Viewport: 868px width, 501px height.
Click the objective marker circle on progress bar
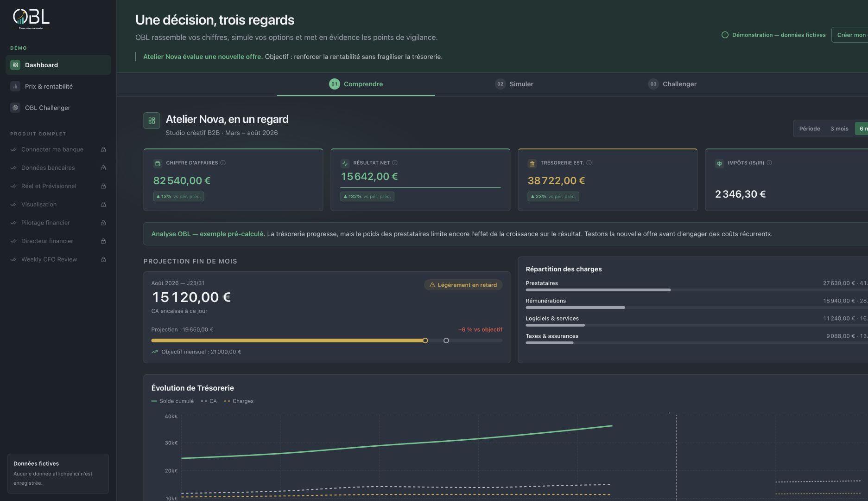[x=446, y=340]
